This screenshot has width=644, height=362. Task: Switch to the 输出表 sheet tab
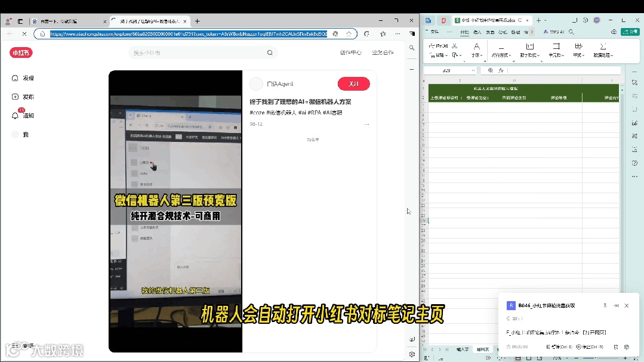483,349
